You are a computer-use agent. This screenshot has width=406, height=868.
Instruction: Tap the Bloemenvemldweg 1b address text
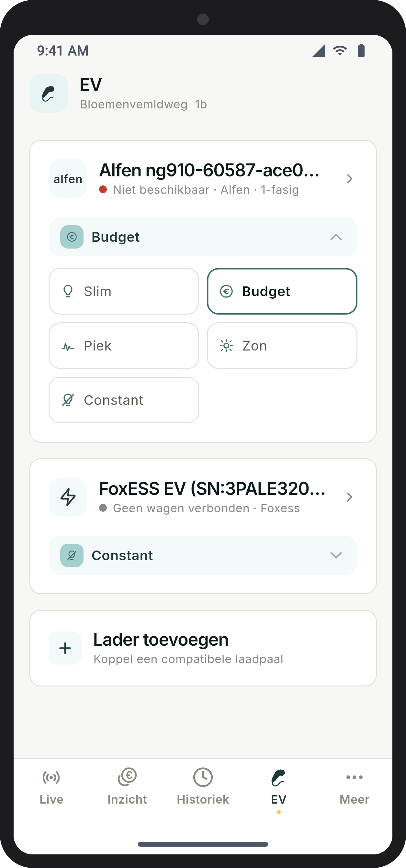click(x=143, y=105)
